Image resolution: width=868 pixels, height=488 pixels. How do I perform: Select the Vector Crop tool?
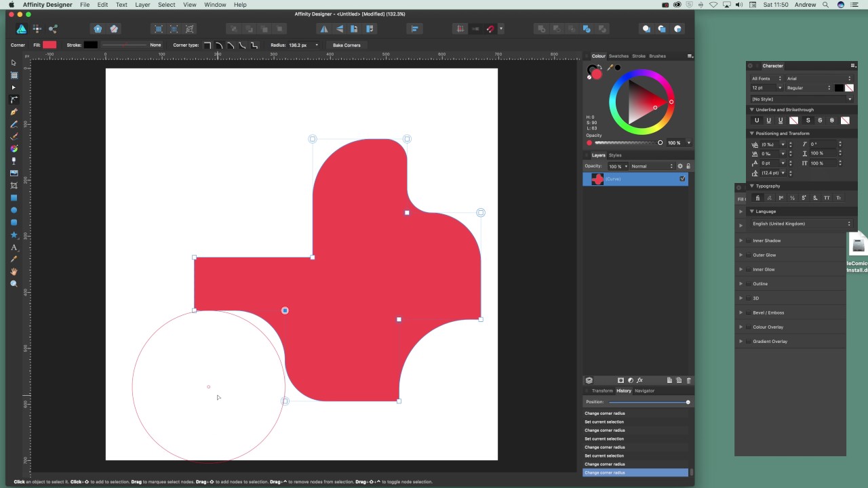click(x=14, y=185)
